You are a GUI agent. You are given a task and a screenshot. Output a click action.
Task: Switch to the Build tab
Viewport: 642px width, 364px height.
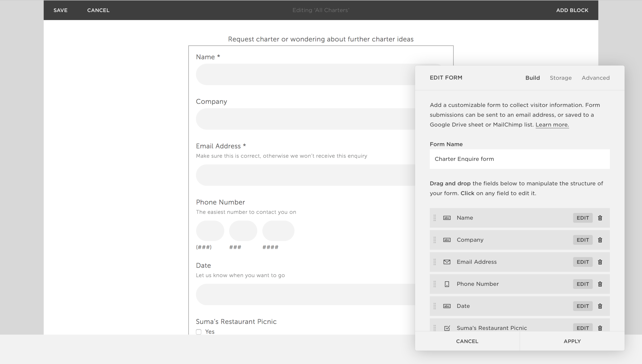click(x=532, y=78)
